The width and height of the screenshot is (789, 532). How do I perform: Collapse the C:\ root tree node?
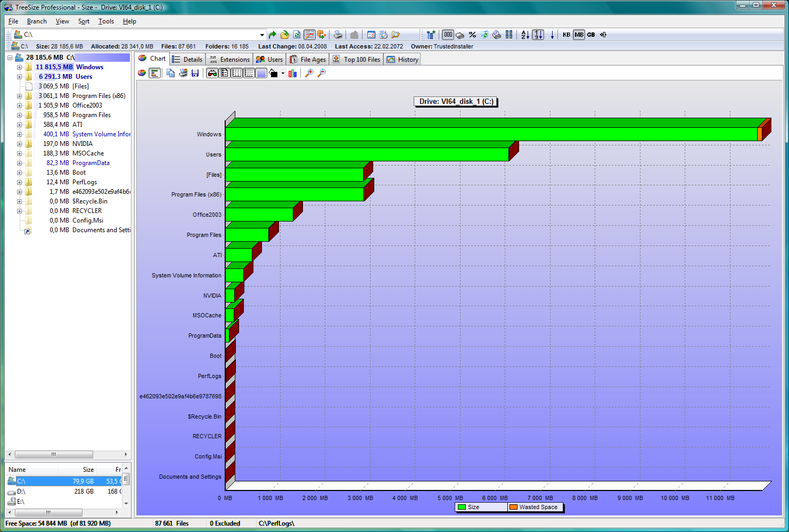pyautogui.click(x=10, y=58)
